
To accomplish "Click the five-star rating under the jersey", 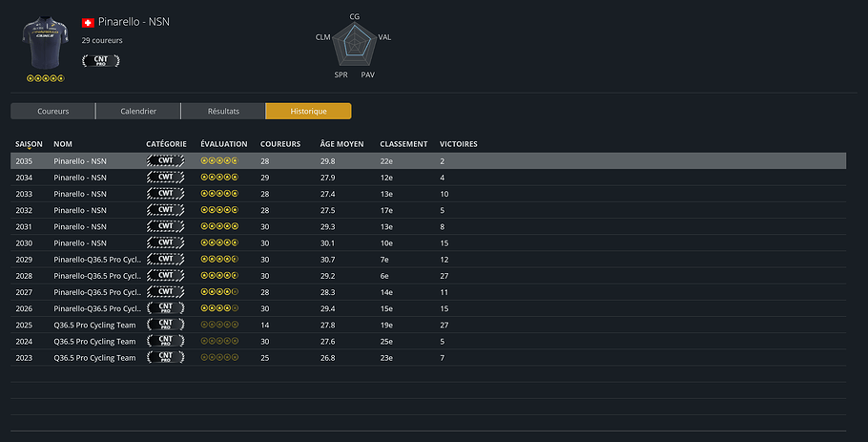I will click(46, 78).
